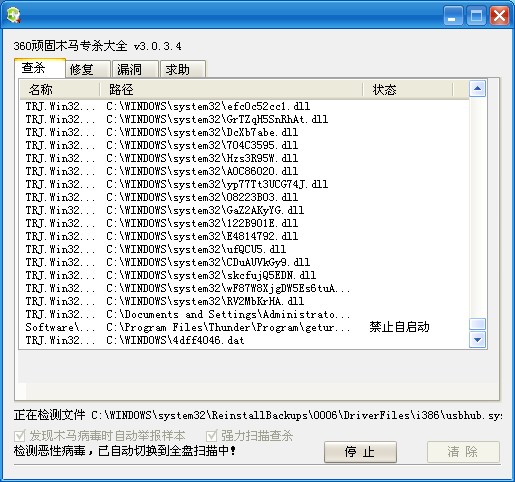Select row with RV2MbKrHA.dll
Screen dimensions: 515x482
coord(244,301)
